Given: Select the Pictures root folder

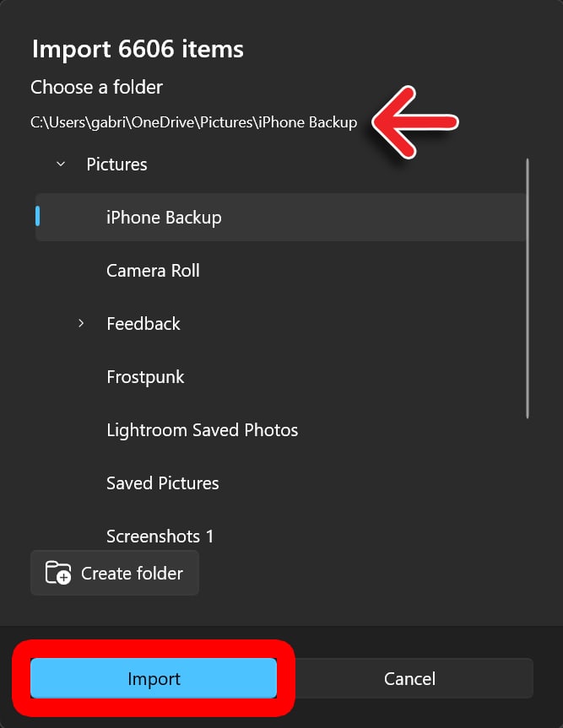Looking at the screenshot, I should (116, 164).
